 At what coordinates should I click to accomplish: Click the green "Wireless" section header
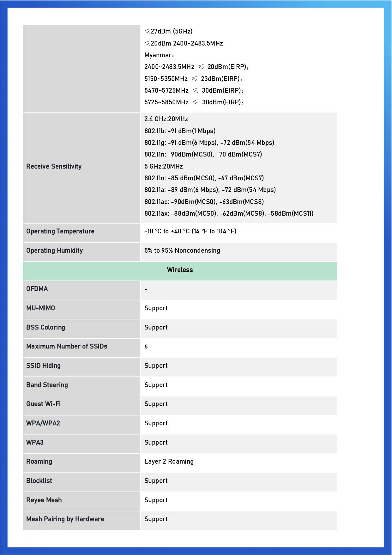(x=180, y=271)
